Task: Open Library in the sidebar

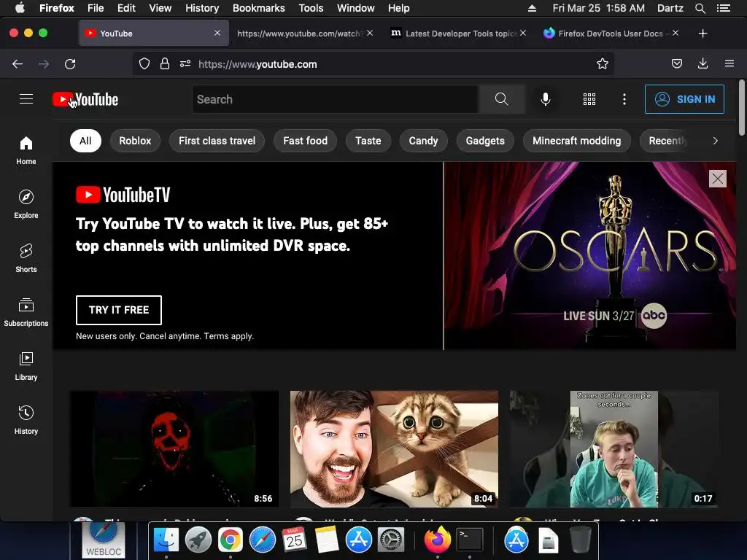Action: pyautogui.click(x=26, y=366)
